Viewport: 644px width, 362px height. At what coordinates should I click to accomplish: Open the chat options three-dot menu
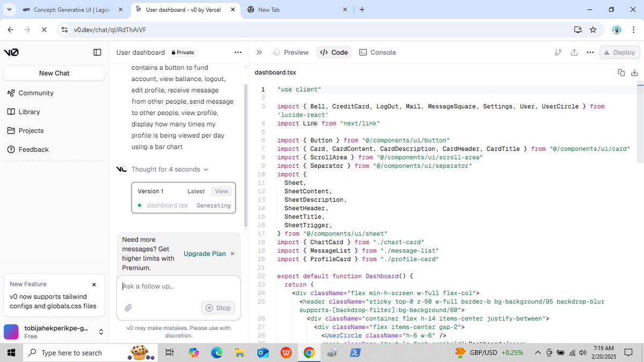(x=238, y=52)
